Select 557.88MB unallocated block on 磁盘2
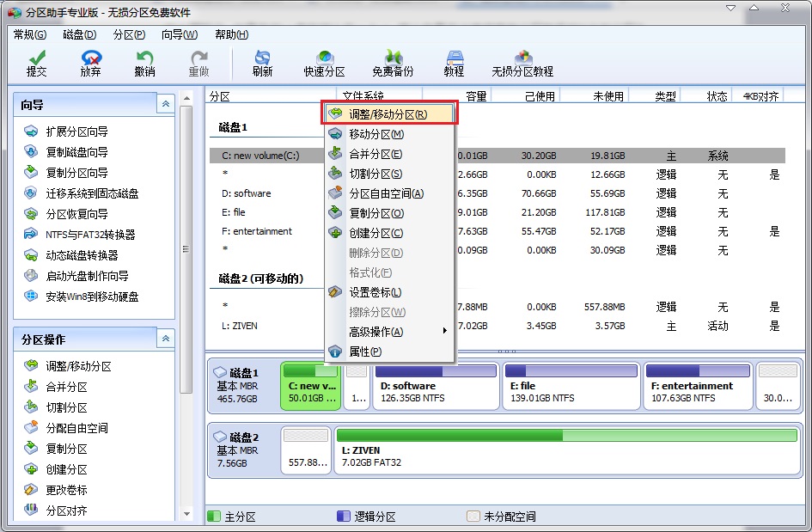This screenshot has width=812, height=532. [307, 450]
